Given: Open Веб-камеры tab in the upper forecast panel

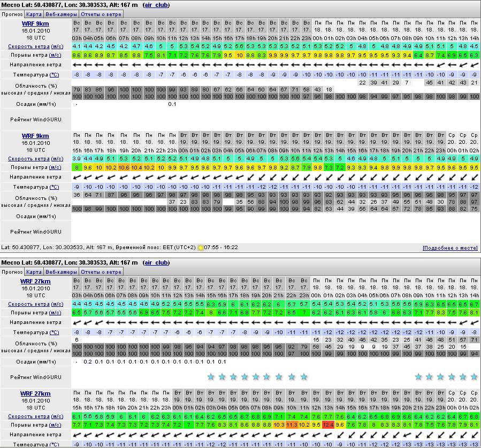Looking at the screenshot, I should [60, 14].
